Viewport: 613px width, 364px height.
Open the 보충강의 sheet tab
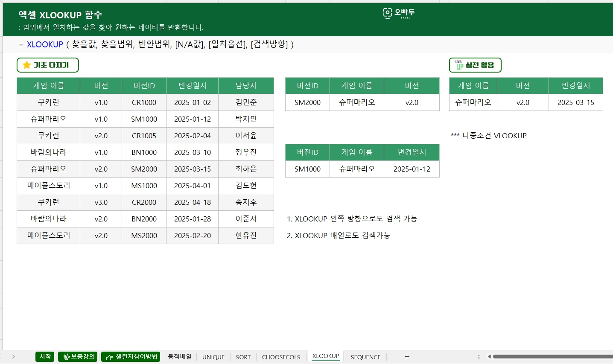[78, 356]
